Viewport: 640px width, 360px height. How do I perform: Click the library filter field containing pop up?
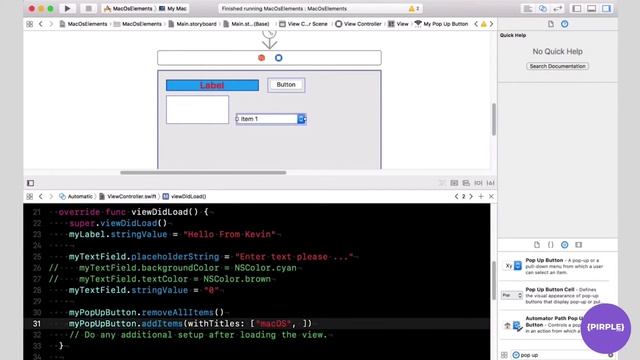[x=563, y=355]
